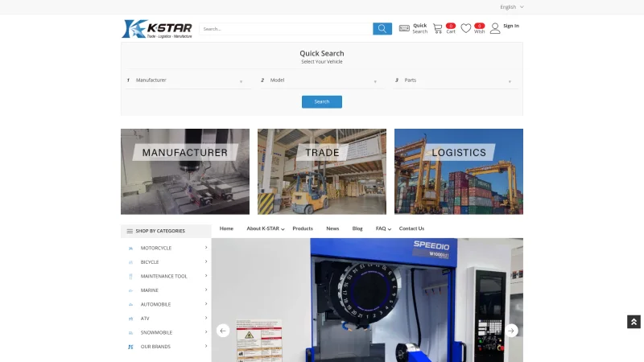644x362 pixels.
Task: Click the Bicycle category icon
Action: (130, 262)
